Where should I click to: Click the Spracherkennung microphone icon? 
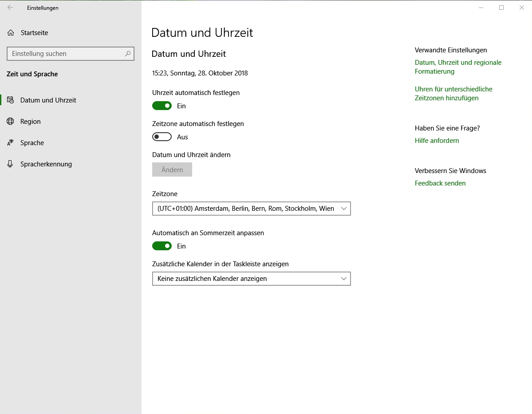pyautogui.click(x=11, y=164)
